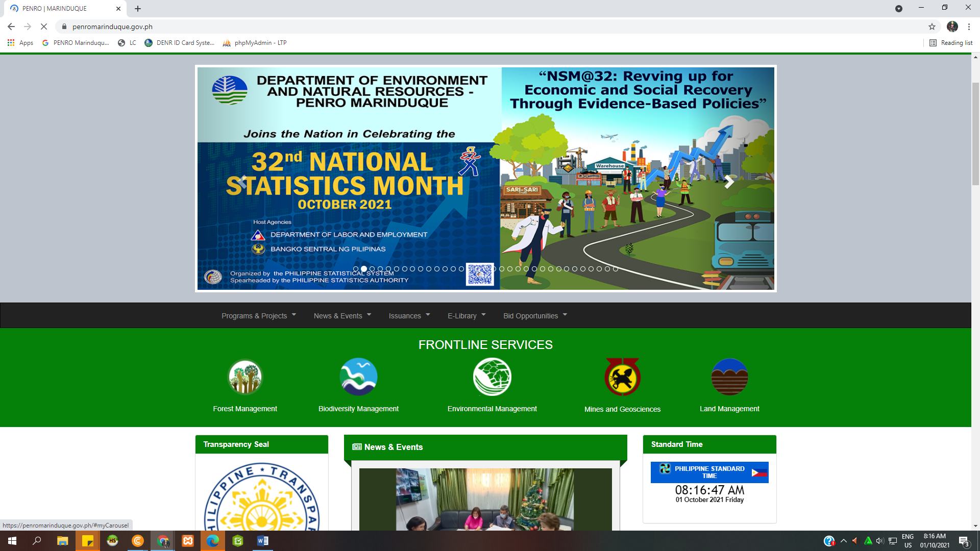Open XAMPP from the taskbar
The image size is (980, 551).
click(188, 541)
